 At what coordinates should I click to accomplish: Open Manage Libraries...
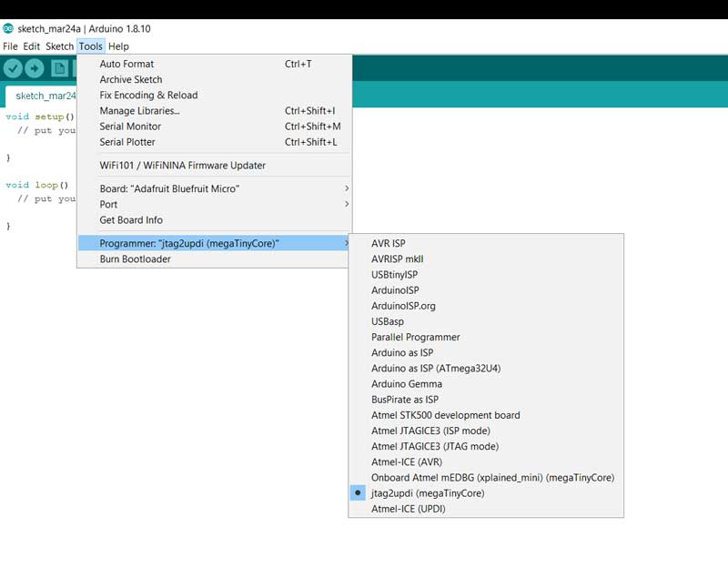click(215, 110)
